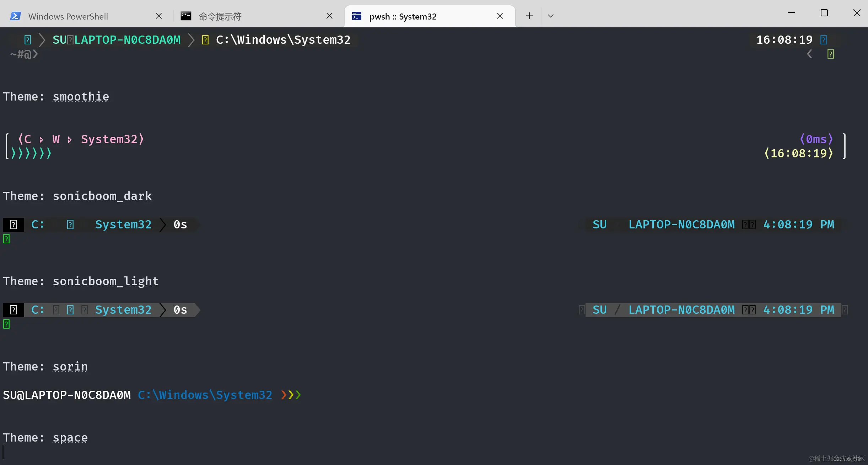
Task: Open a new tab with plus button
Action: [529, 16]
